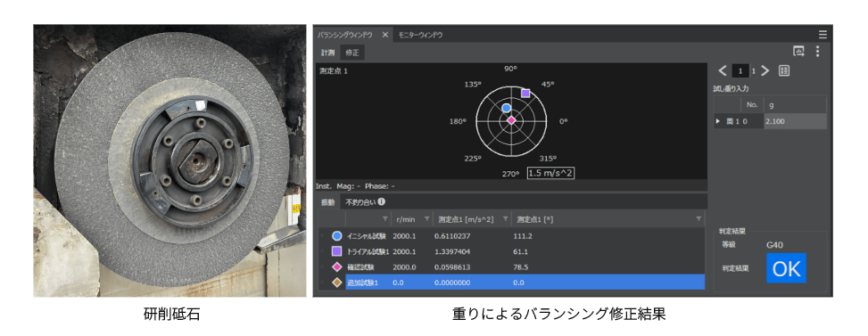This screenshot has height=336, width=868.
Task: Open filter dropdown of 測定点1 [m/s^2] column
Action: pyautogui.click(x=506, y=219)
